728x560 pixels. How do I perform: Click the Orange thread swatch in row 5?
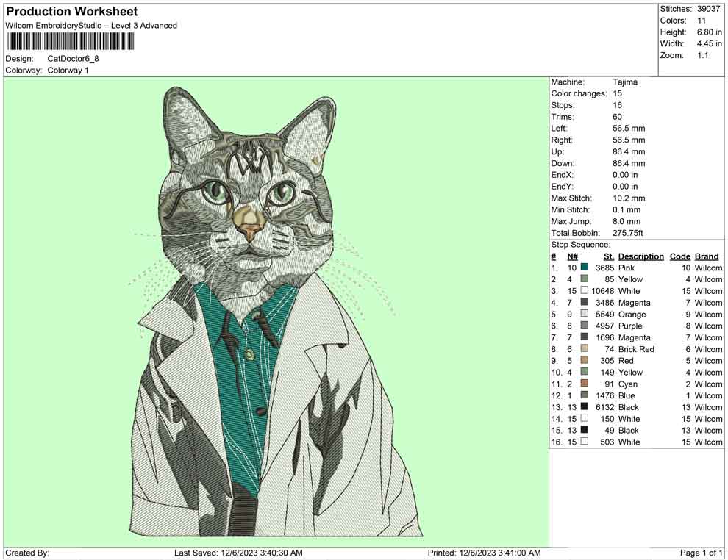pyautogui.click(x=584, y=314)
